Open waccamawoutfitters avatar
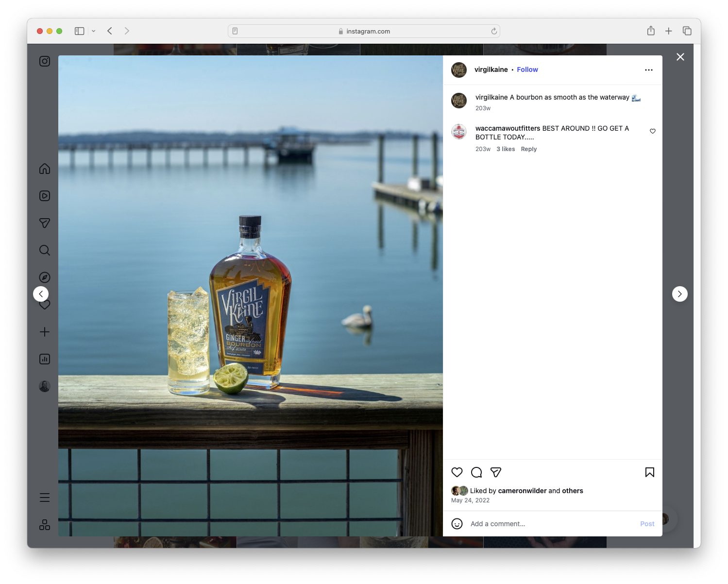Viewport: 728px width, 584px height. click(x=459, y=132)
